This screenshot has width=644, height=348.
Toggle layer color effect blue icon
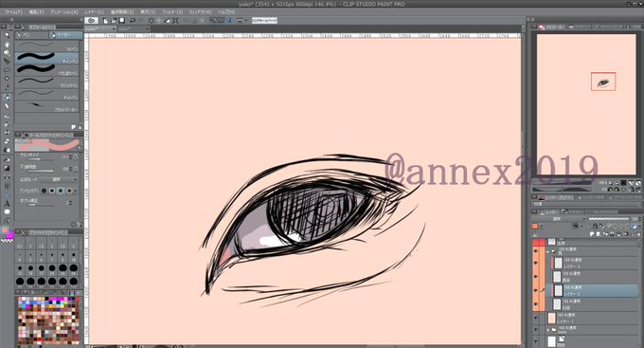[x=635, y=227]
